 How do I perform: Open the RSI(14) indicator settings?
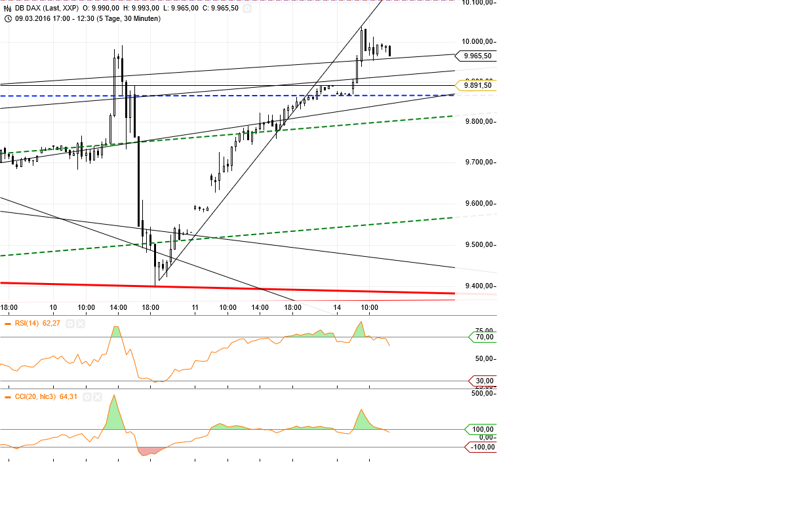[70, 324]
